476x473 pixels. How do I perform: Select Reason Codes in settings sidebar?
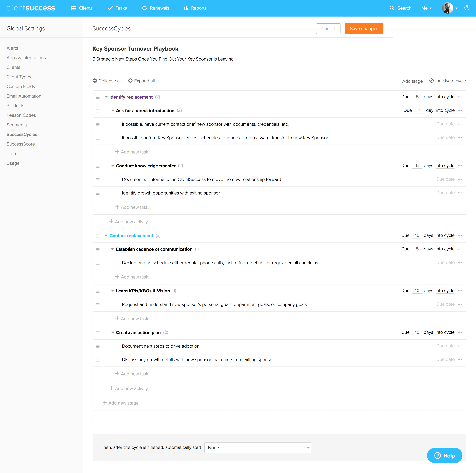click(x=21, y=115)
